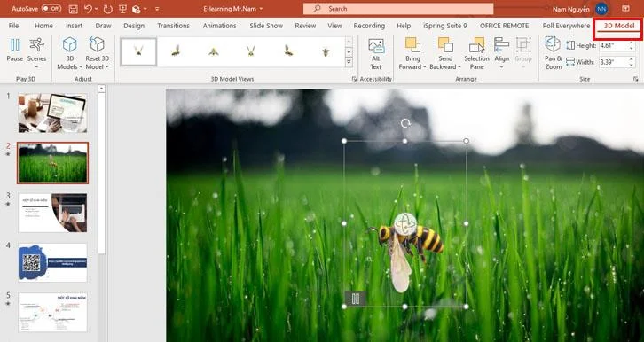
Task: Start presentation from beginning icon
Action: [x=122, y=9]
